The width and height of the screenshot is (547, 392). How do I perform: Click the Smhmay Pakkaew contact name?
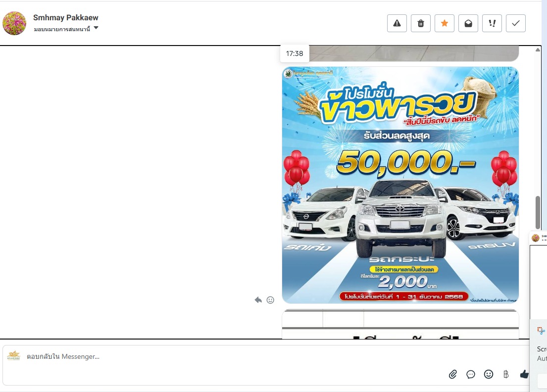click(x=65, y=17)
